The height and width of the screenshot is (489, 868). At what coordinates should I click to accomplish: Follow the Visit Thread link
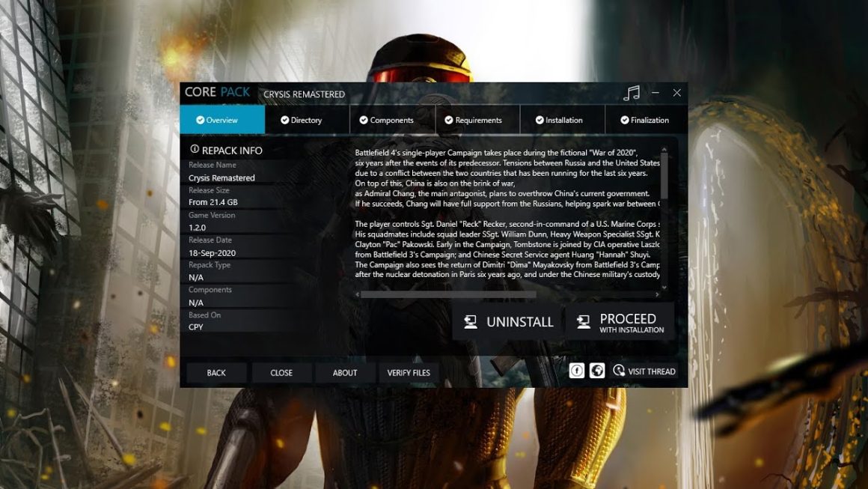644,371
